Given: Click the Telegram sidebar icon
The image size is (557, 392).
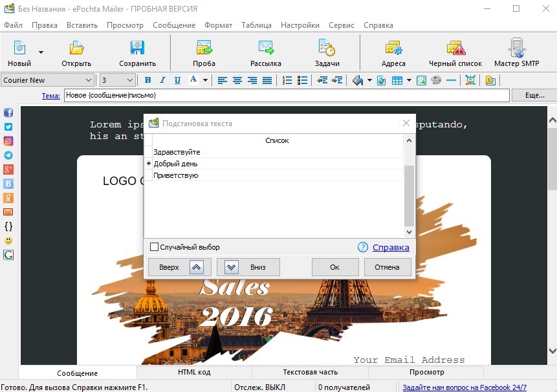Looking at the screenshot, I should tap(8, 155).
